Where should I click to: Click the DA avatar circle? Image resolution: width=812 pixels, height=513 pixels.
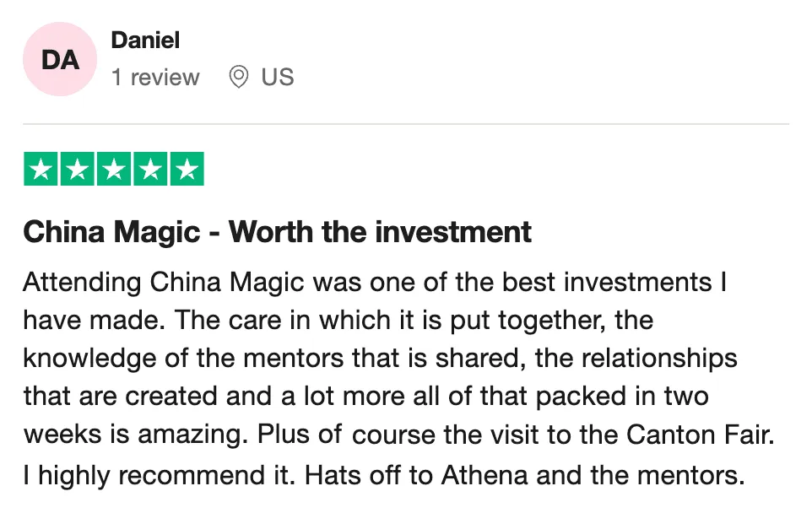[x=59, y=59]
